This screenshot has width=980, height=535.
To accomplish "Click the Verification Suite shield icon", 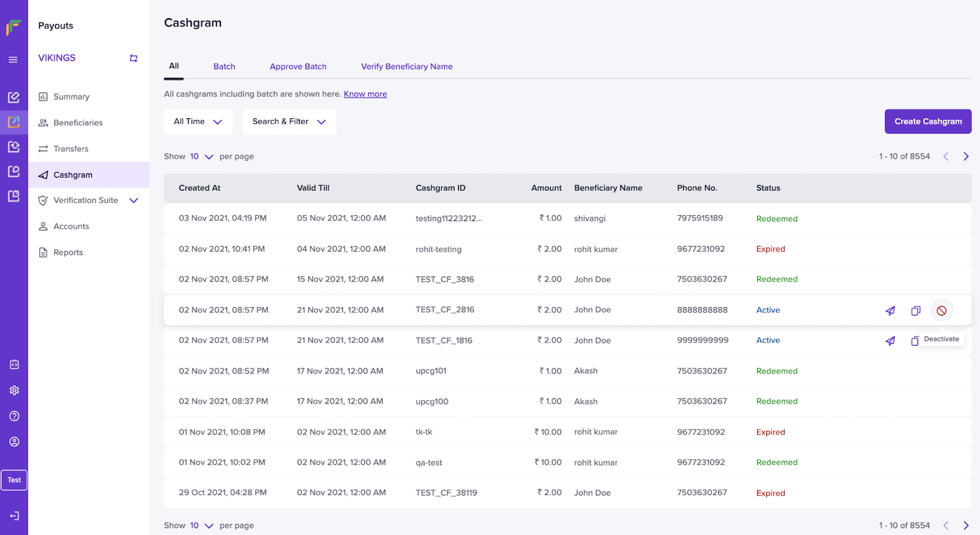I will [43, 200].
